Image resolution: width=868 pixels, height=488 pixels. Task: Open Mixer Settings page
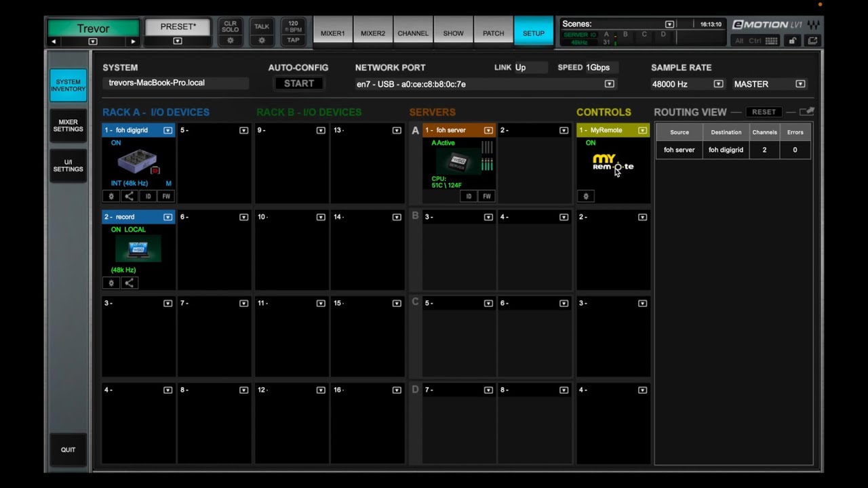click(68, 125)
